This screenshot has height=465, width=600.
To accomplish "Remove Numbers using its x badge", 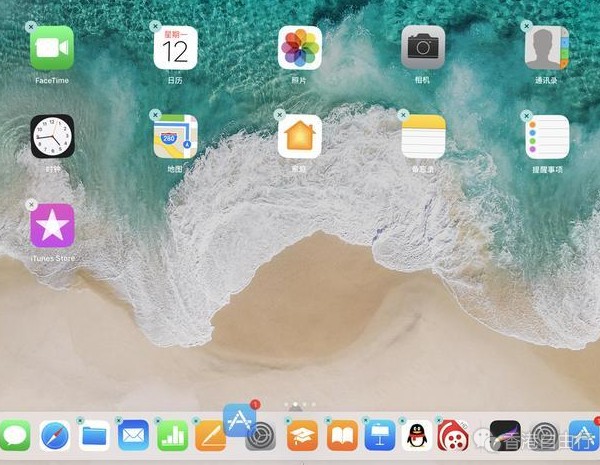I will pos(158,421).
